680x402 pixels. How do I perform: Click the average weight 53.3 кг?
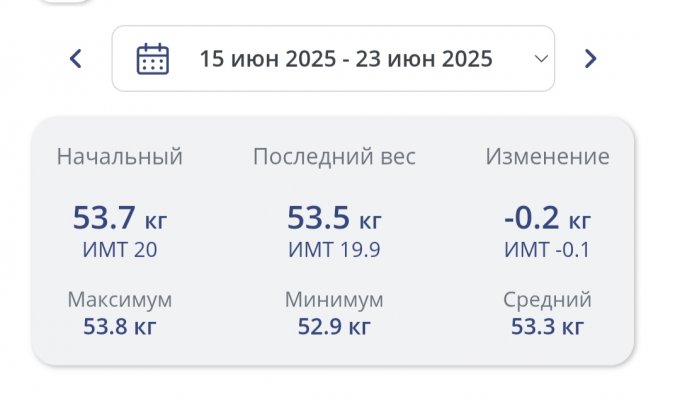[547, 326]
